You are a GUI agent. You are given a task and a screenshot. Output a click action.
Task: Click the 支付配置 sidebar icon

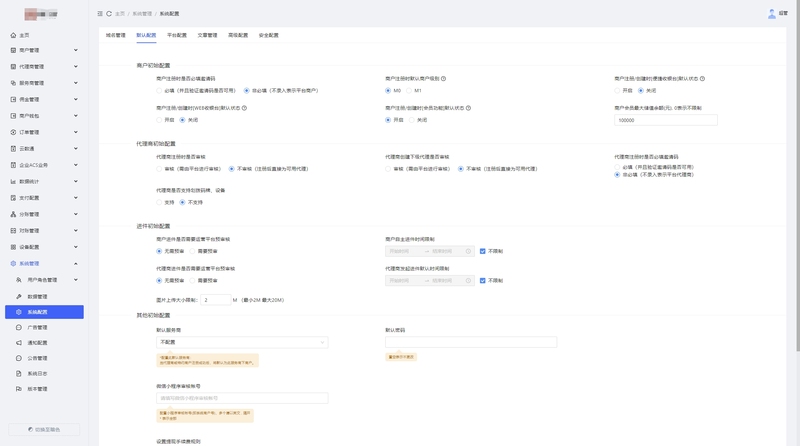pyautogui.click(x=13, y=197)
